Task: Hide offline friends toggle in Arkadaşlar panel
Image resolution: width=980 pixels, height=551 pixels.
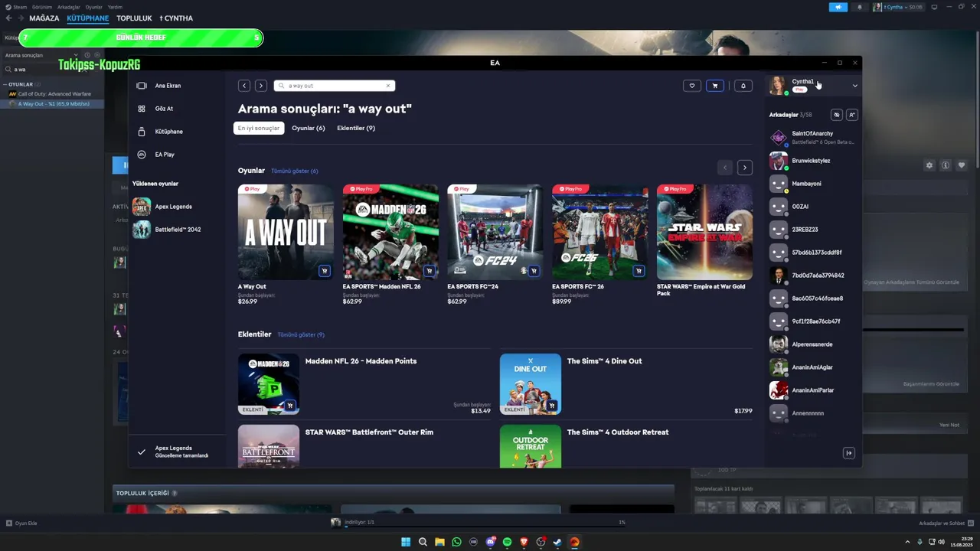Action: point(836,115)
